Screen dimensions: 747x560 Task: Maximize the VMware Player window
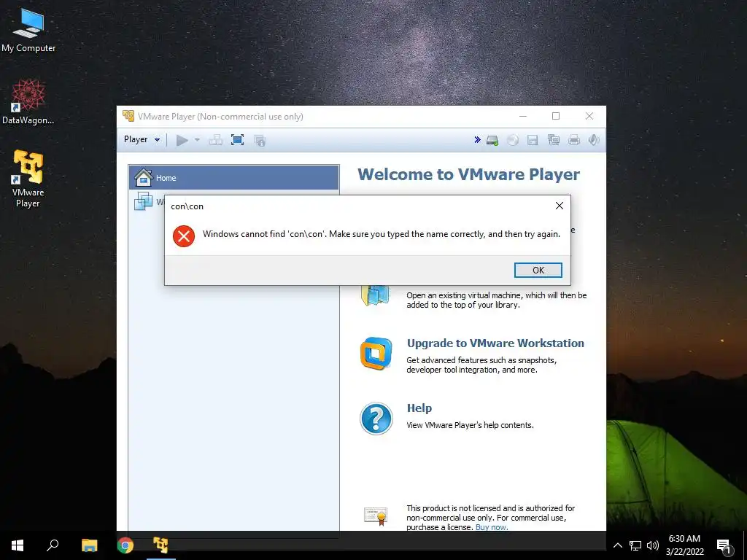click(x=556, y=116)
